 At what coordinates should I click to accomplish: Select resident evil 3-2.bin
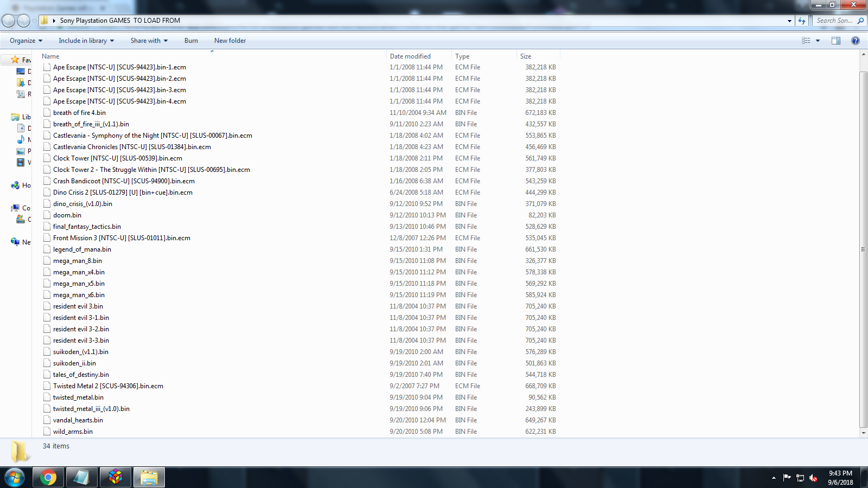pos(81,329)
